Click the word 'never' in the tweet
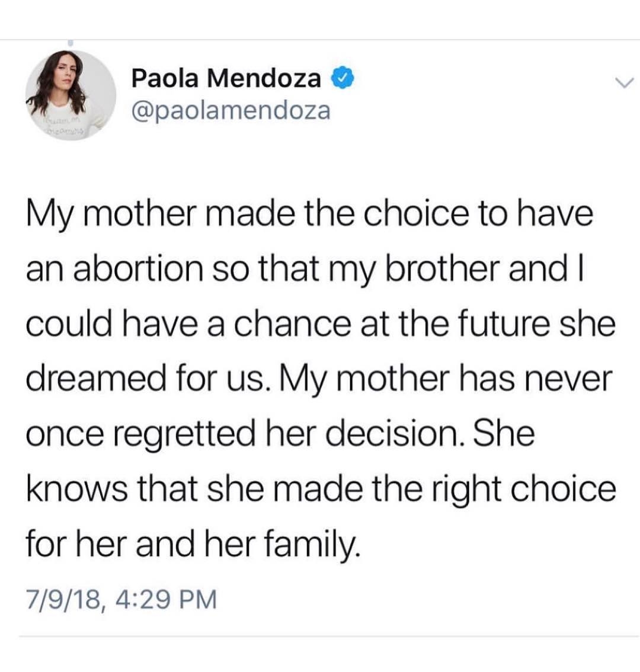640x672 pixels. click(x=568, y=379)
